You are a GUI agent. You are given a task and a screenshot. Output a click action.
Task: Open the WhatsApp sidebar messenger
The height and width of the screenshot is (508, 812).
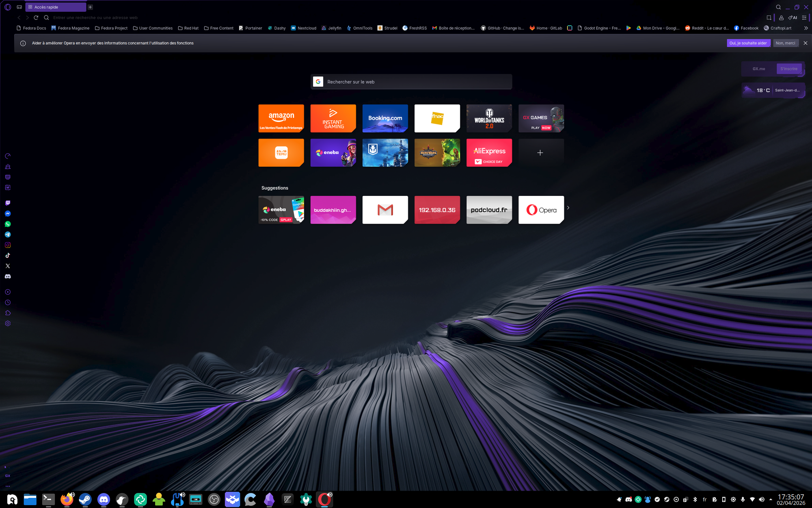[x=8, y=224]
